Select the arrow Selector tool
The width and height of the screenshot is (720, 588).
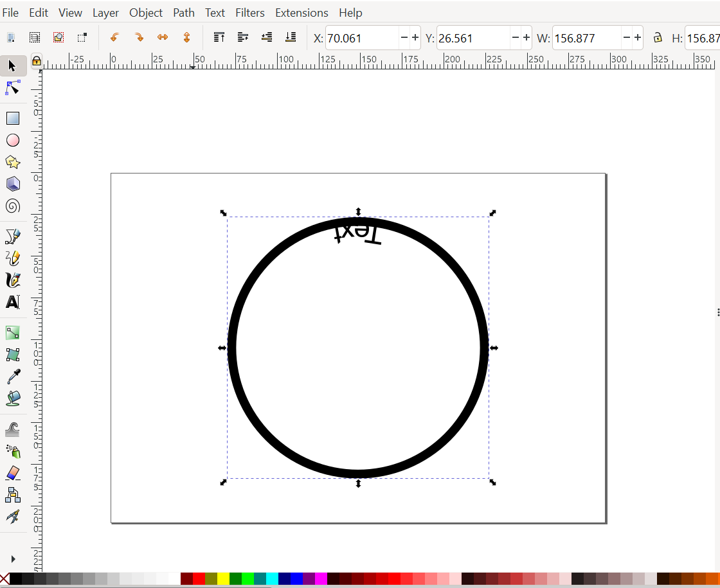pos(13,66)
